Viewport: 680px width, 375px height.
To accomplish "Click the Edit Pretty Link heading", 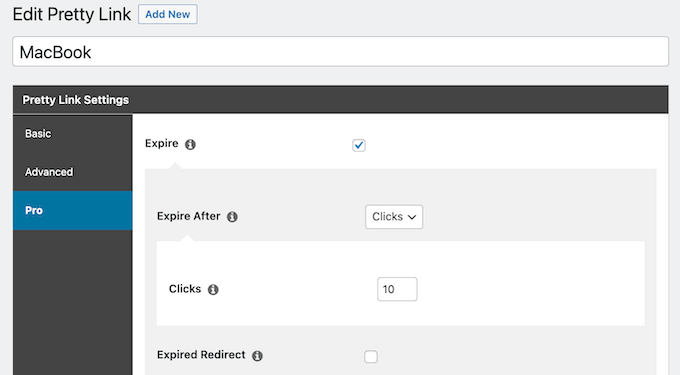I will click(x=72, y=14).
